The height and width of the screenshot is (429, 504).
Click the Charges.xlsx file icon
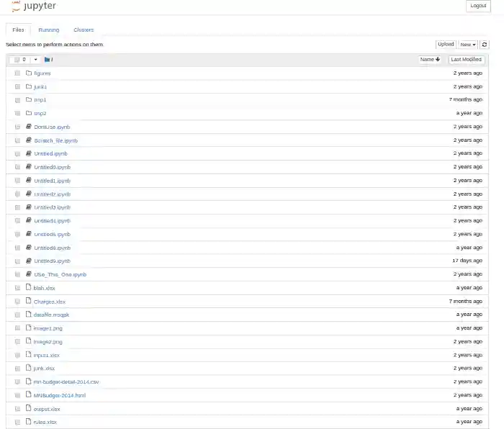click(x=28, y=301)
